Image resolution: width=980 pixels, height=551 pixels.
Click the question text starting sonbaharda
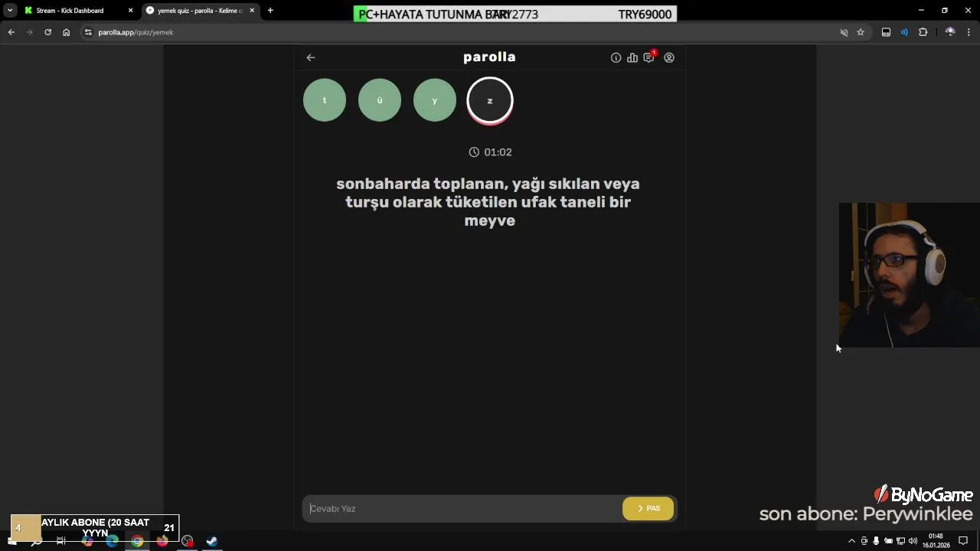click(488, 202)
